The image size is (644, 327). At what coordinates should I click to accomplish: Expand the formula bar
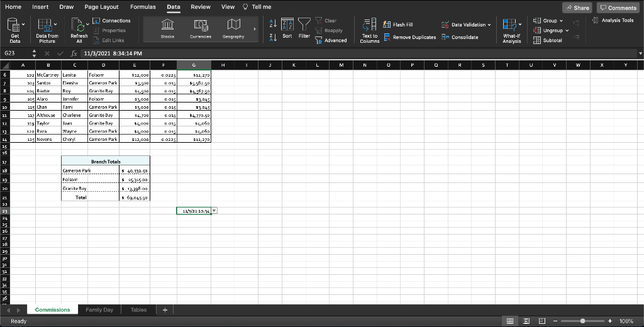640,53
